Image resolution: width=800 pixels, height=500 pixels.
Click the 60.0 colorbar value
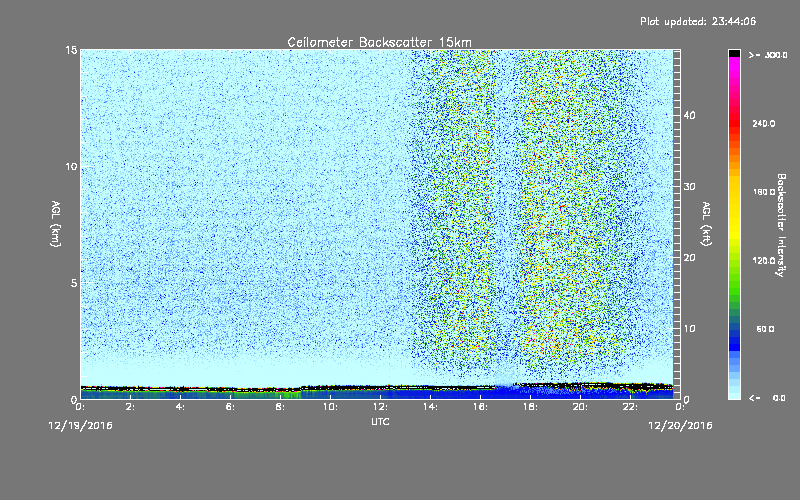pyautogui.click(x=765, y=329)
